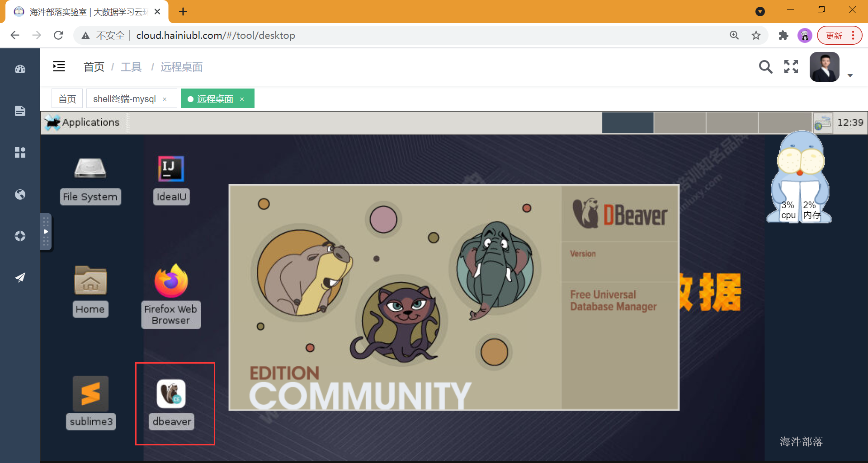Switch to the fourth workspace in pager

point(785,122)
